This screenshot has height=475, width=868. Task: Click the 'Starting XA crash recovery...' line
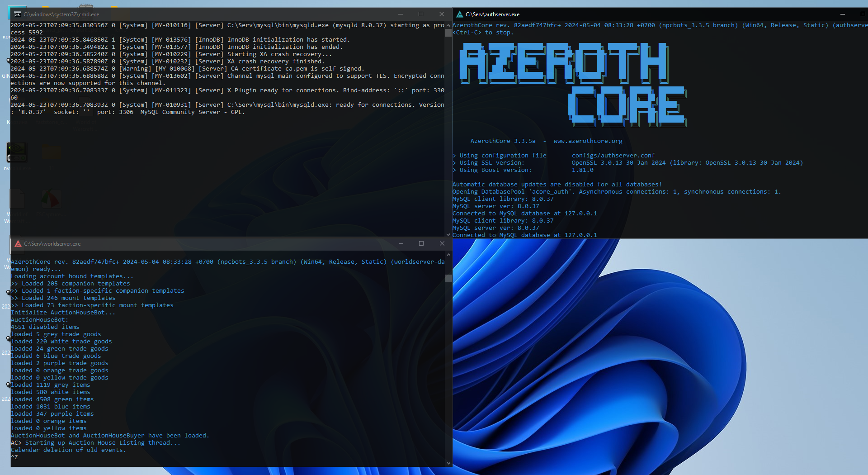pos(171,54)
